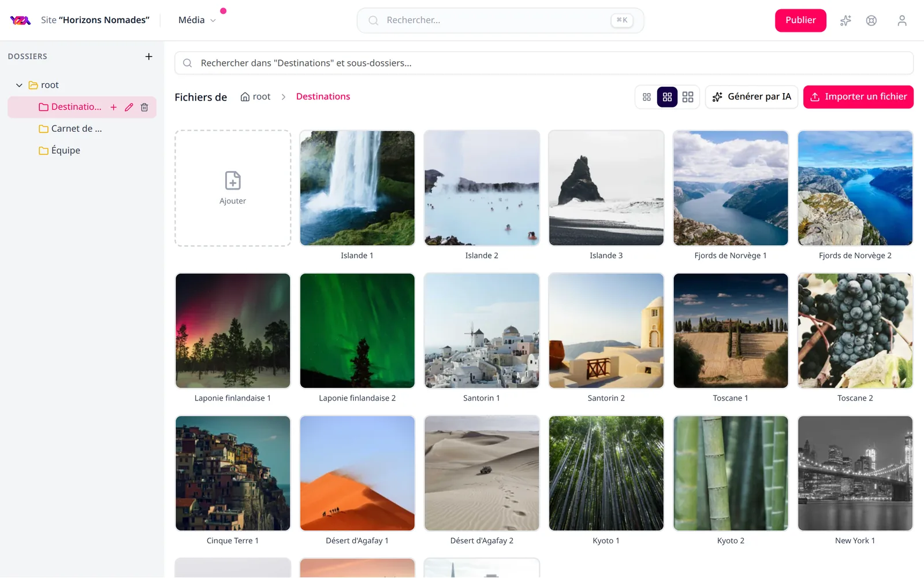This screenshot has height=578, width=924.
Task: Click the Publier button
Action: coord(800,20)
